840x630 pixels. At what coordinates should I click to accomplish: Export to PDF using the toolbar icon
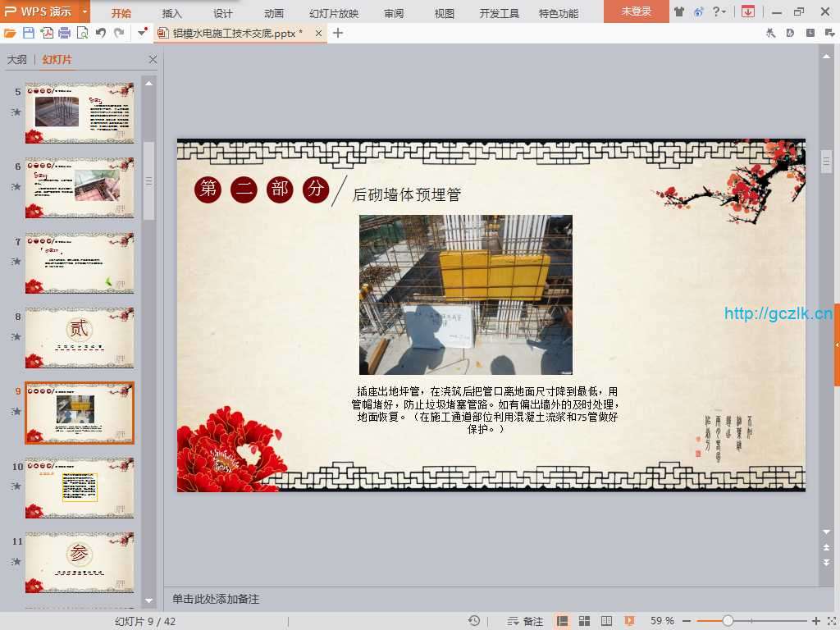pos(47,33)
